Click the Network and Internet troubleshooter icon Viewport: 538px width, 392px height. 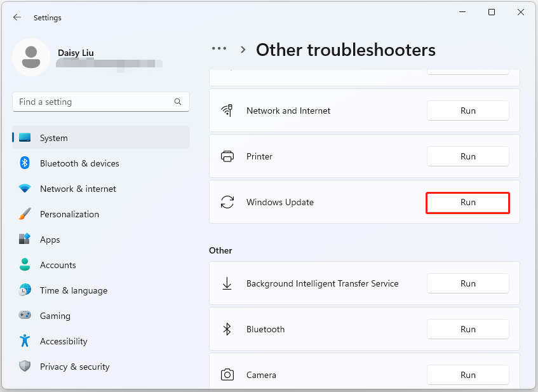(227, 111)
